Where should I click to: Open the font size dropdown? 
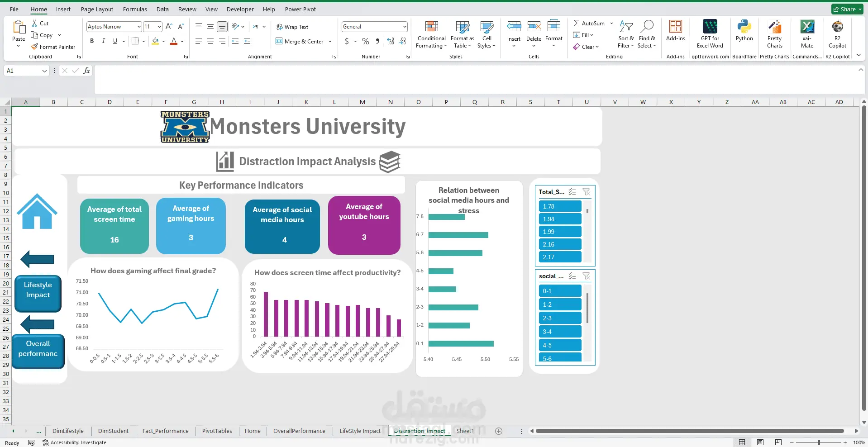point(159,27)
